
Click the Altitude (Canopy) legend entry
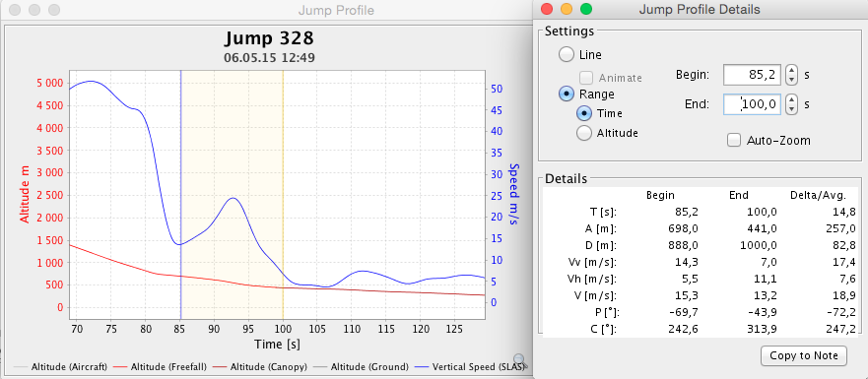[x=260, y=366]
